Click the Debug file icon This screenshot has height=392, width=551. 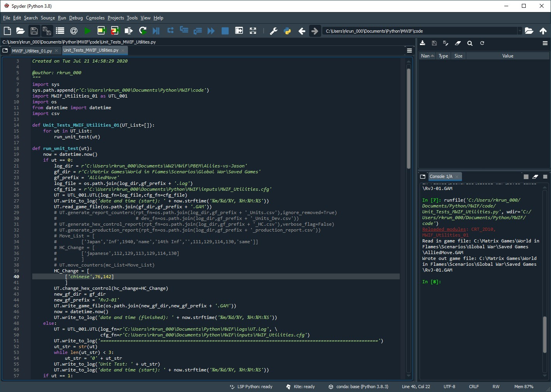[x=156, y=31]
